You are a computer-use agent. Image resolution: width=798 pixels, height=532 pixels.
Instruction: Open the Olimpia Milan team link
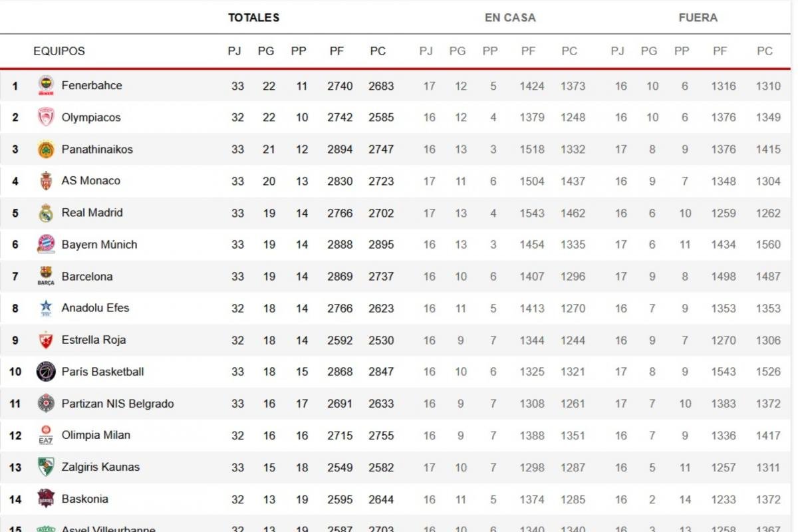click(96, 435)
